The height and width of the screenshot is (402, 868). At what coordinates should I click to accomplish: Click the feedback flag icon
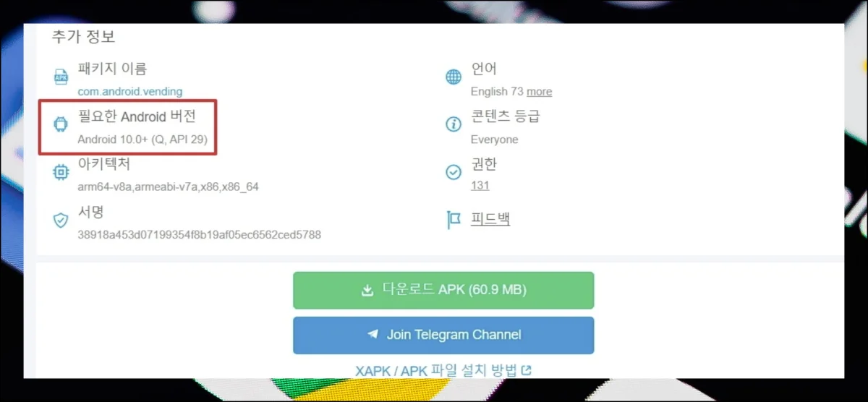[x=454, y=220]
